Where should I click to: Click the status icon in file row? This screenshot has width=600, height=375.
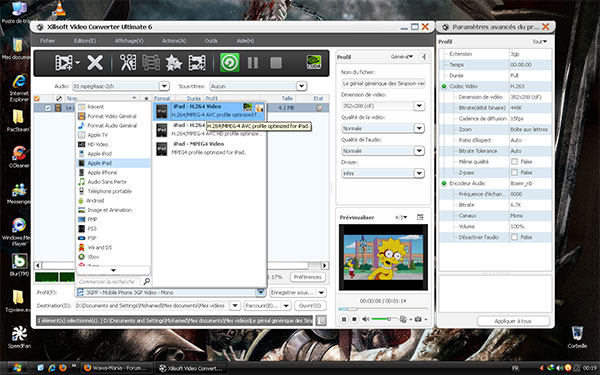[319, 108]
